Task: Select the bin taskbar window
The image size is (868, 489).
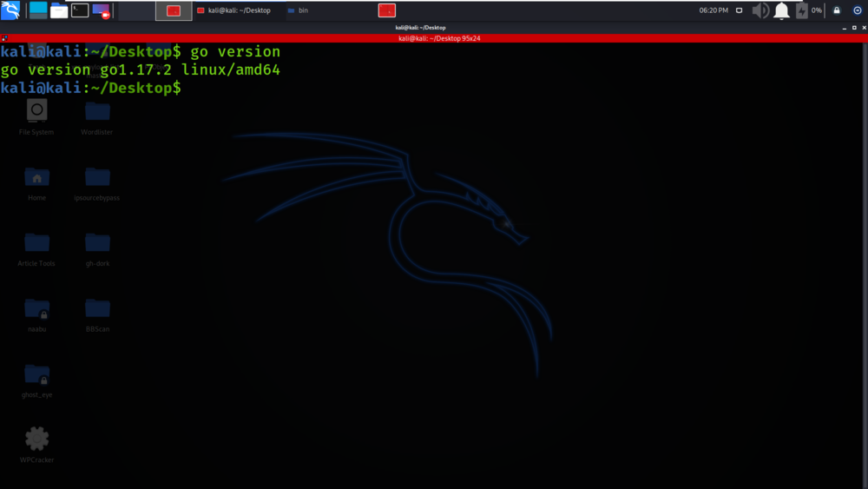Action: [299, 10]
